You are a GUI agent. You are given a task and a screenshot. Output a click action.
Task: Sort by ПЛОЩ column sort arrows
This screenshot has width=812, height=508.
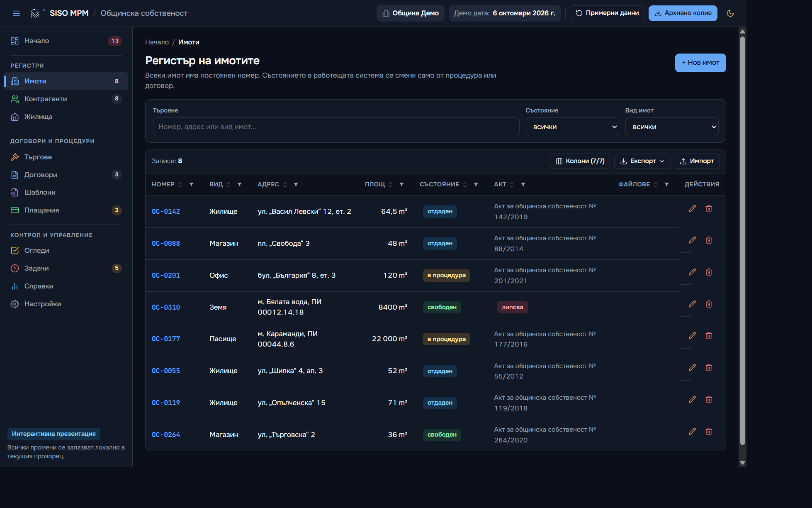390,185
